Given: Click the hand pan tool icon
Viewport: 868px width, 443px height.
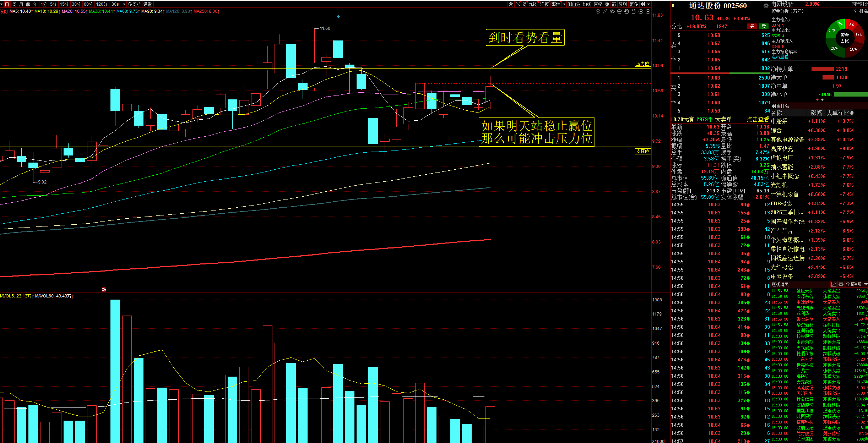Looking at the screenshot, I should pyautogui.click(x=626, y=12).
